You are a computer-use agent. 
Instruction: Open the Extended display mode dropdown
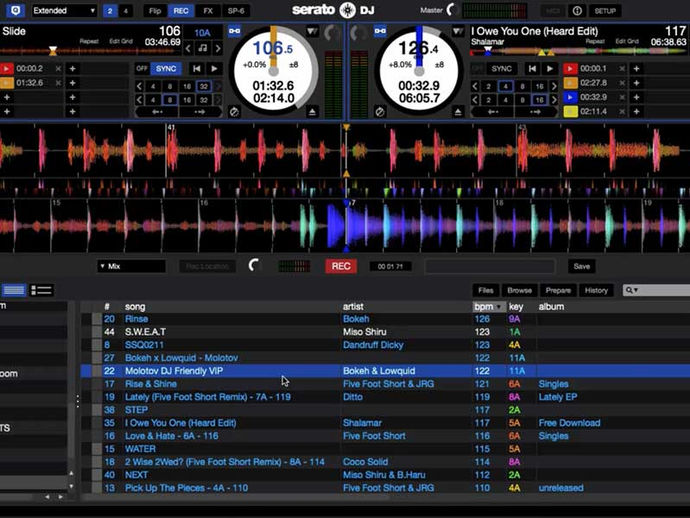tap(64, 11)
